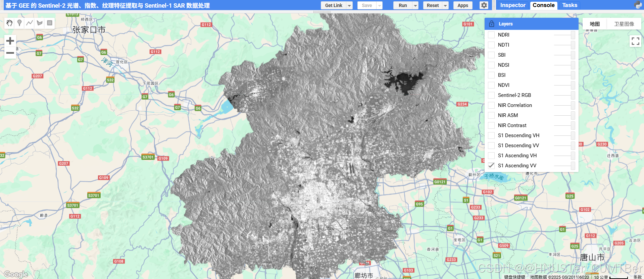Enable the NDTI layer checkbox
The width and height of the screenshot is (644, 279).
coord(491,45)
